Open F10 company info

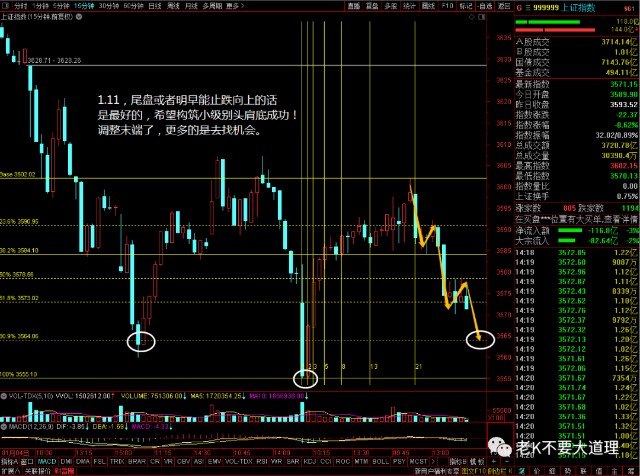(447, 6)
